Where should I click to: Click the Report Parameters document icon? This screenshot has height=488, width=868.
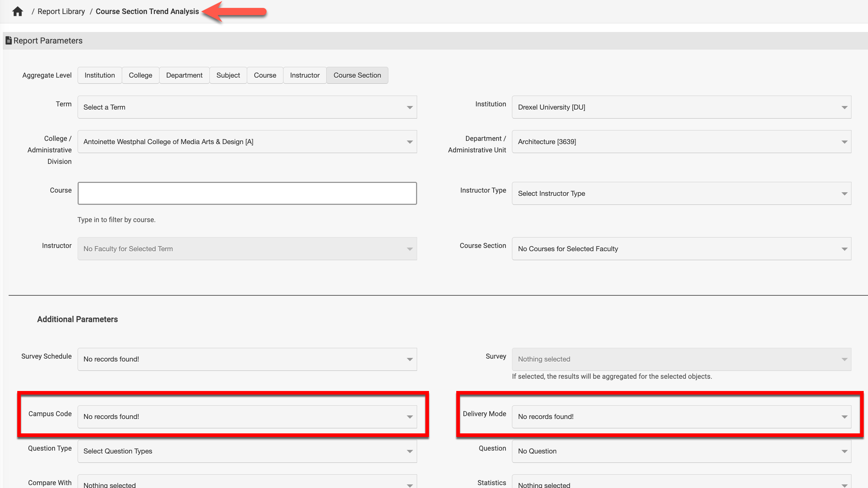pos(9,41)
